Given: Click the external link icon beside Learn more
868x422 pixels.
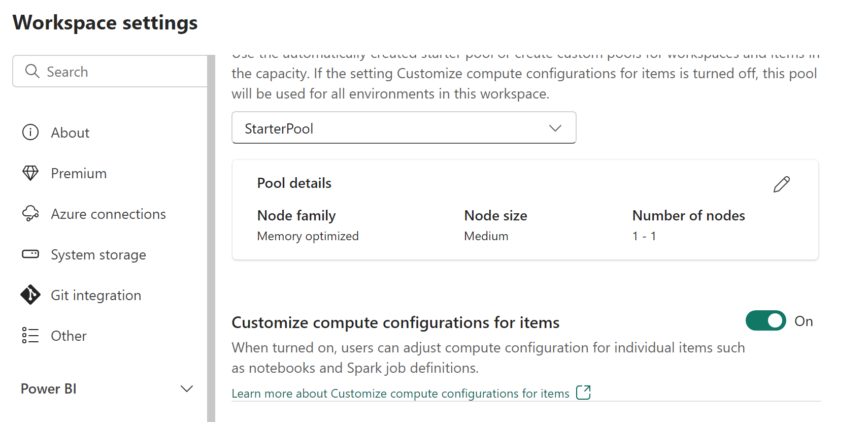Looking at the screenshot, I should [583, 393].
